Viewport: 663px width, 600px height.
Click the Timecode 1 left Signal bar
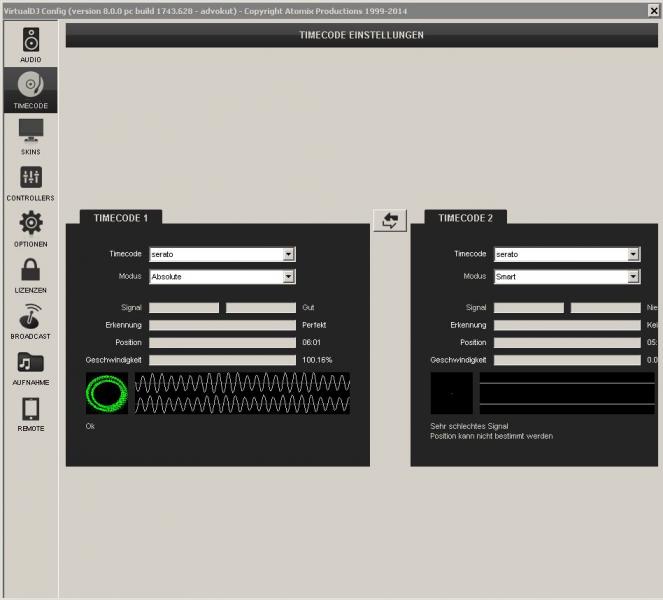tap(184, 307)
